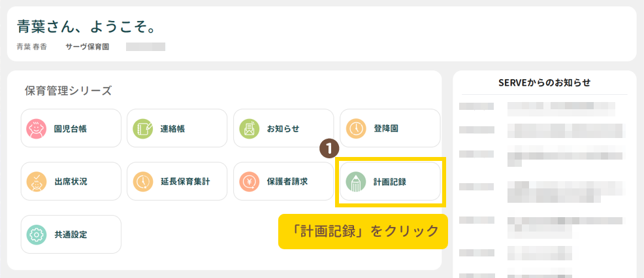Click the SERVEからのお知らせ heading
This screenshot has height=278, width=644.
[544, 82]
